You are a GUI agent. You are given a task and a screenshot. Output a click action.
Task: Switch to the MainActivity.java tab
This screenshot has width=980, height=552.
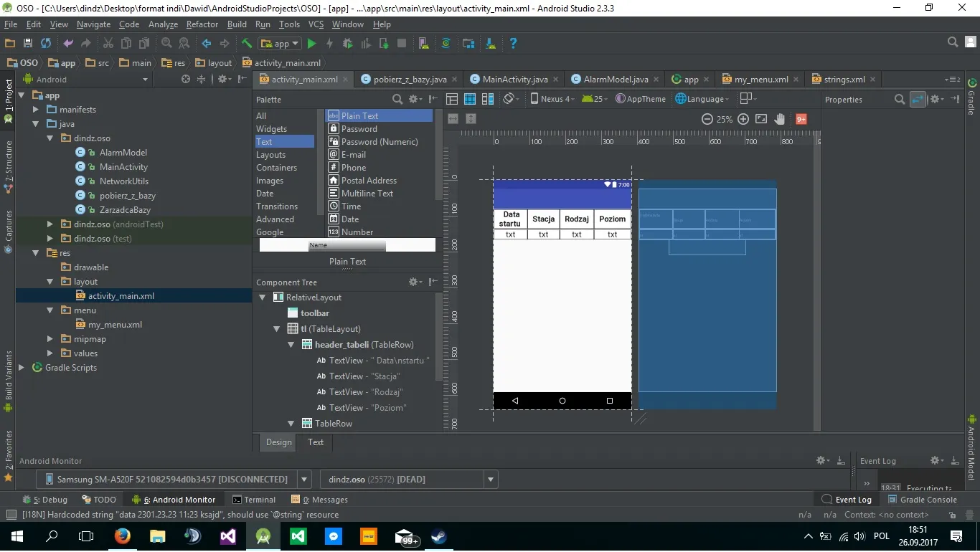click(x=514, y=80)
